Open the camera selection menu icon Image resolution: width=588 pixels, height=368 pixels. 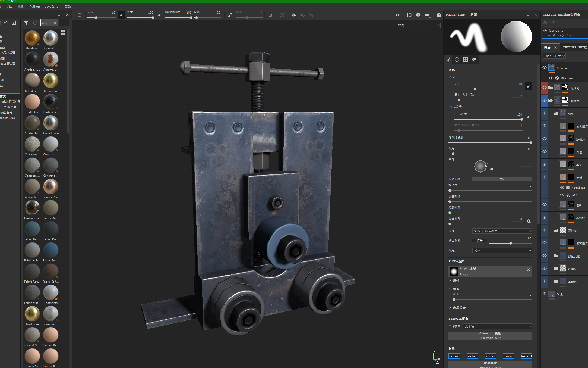click(x=427, y=15)
